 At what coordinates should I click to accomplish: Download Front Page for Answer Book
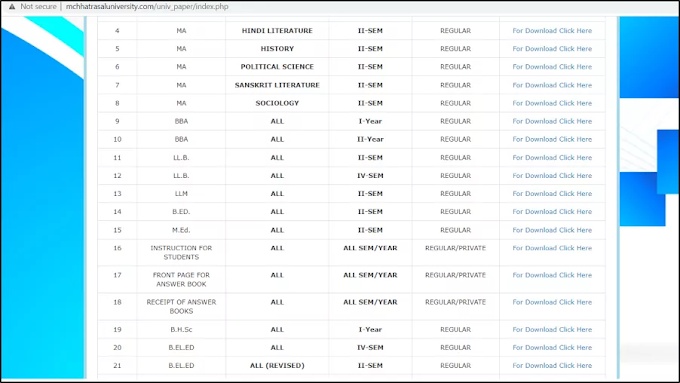coord(552,275)
